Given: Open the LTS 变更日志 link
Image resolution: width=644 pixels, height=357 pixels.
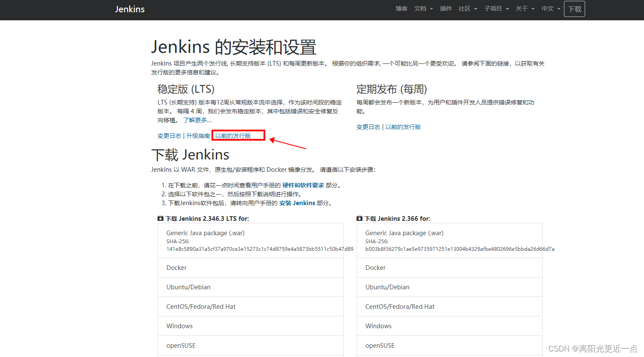Looking at the screenshot, I should pos(169,136).
